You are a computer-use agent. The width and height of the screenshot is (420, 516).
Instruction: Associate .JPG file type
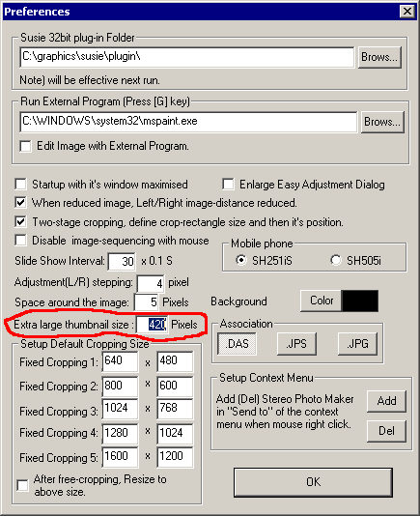pyautogui.click(x=357, y=344)
